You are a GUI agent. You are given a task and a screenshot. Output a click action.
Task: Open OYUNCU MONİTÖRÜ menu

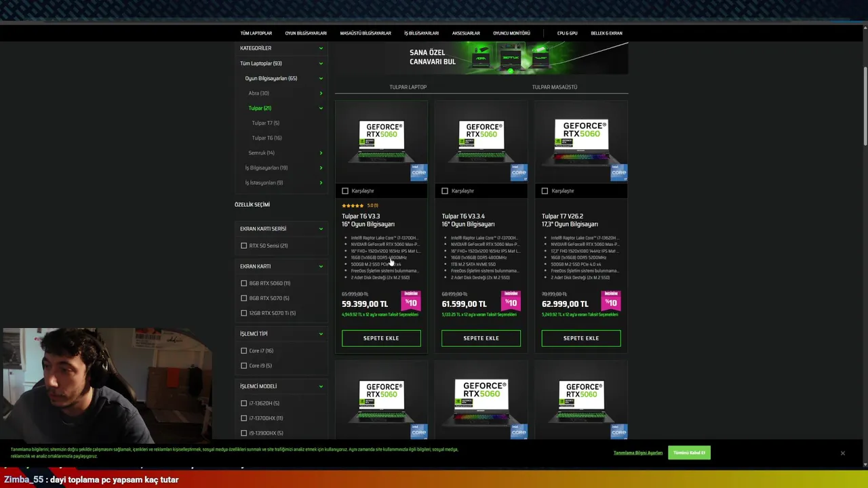511,33
